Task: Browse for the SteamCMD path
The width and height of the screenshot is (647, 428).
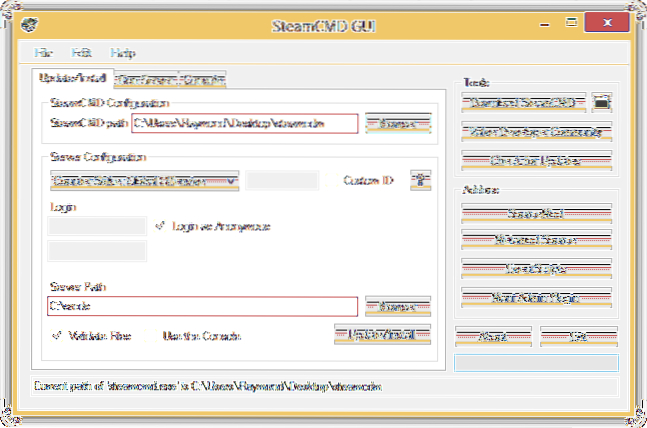Action: [398, 123]
